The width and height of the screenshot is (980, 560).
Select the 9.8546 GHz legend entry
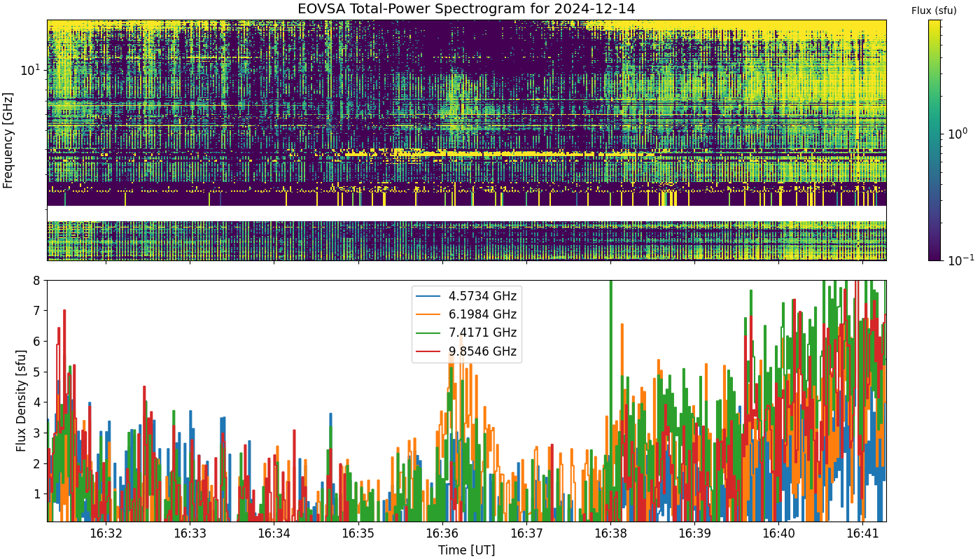467,351
